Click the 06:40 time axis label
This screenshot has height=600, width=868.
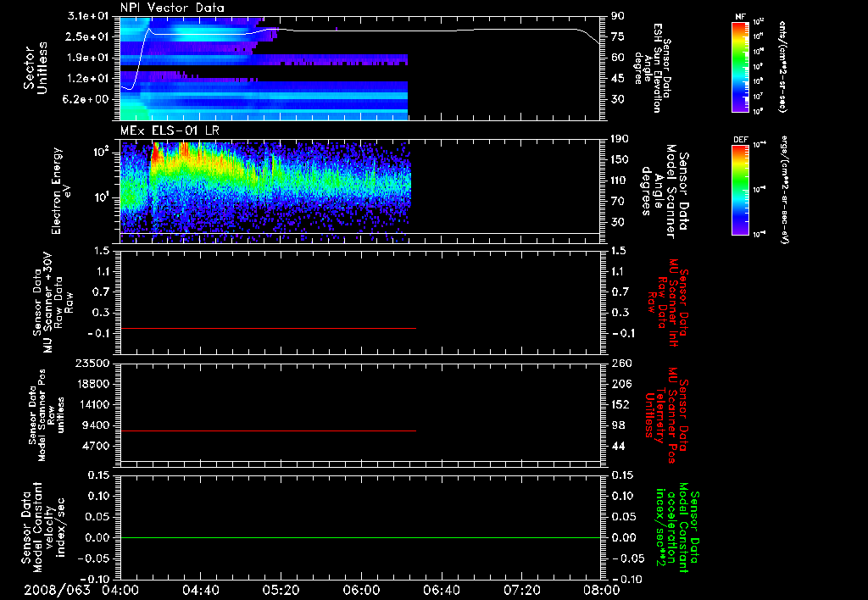(441, 590)
